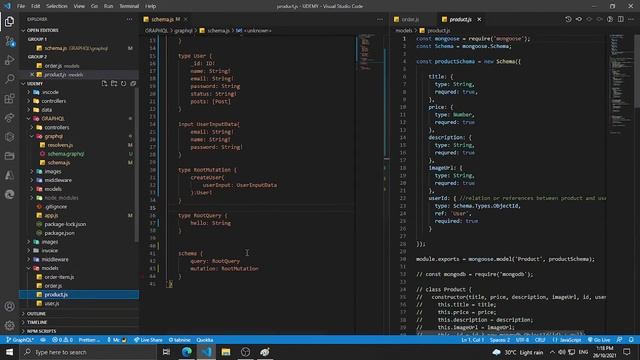Open package-lock.json in the explorer

point(65,224)
